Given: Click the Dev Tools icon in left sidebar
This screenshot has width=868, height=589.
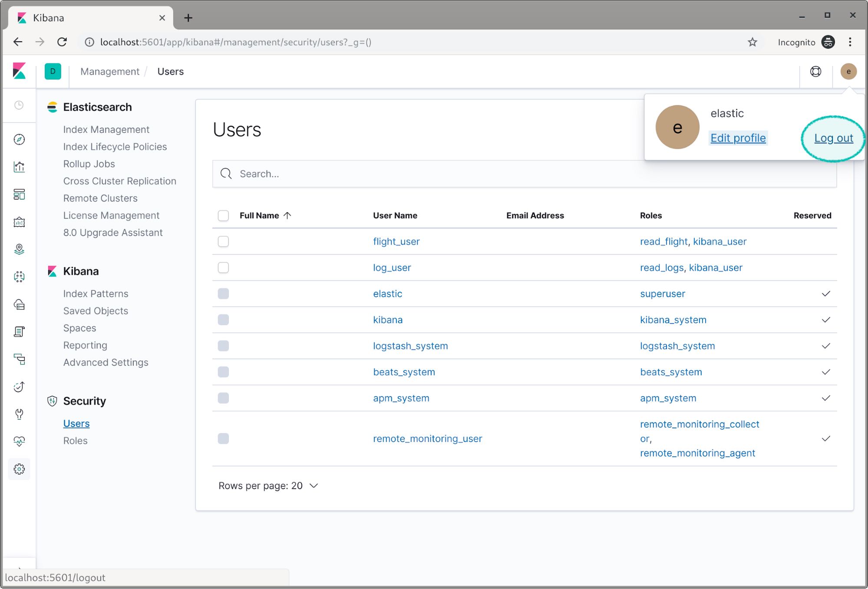Looking at the screenshot, I should point(19,414).
